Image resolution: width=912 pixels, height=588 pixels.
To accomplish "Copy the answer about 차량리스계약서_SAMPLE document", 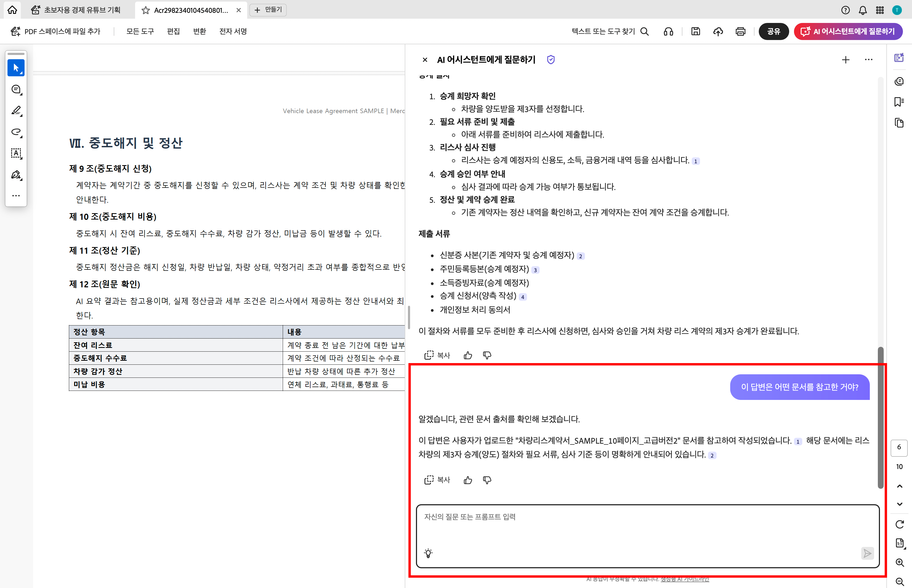I will point(437,480).
